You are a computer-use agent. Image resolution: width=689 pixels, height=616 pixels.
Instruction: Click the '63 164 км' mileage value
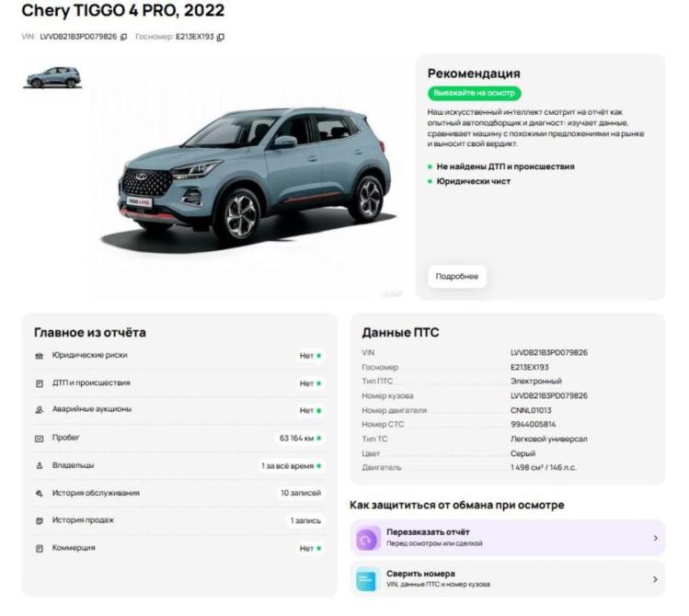tap(296, 439)
